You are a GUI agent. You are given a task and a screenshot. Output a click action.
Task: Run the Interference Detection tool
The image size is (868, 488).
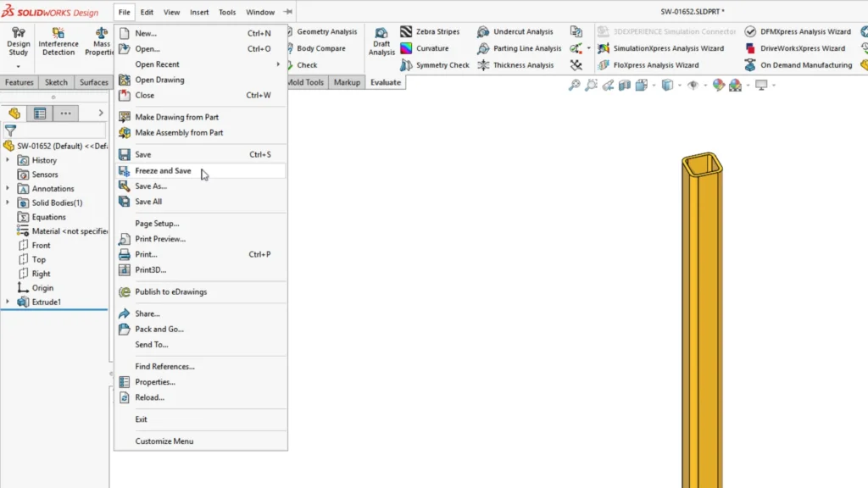(x=58, y=42)
